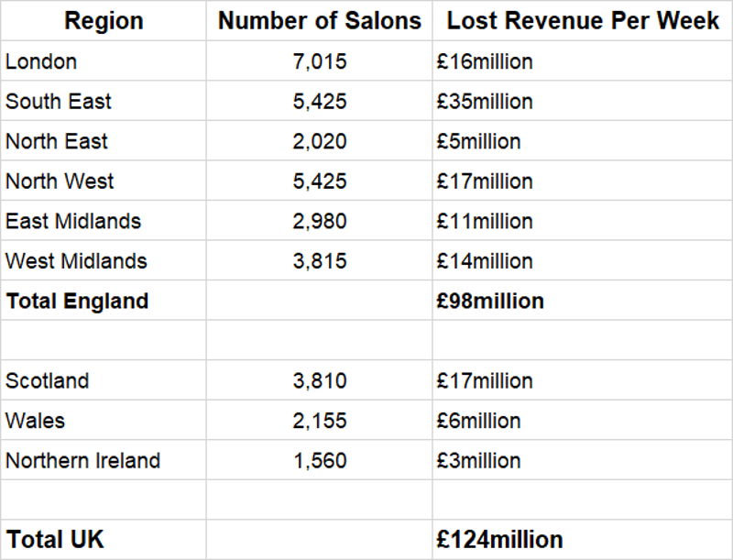The image size is (733, 560).
Task: Select the £98million total cell
Action: (x=490, y=301)
